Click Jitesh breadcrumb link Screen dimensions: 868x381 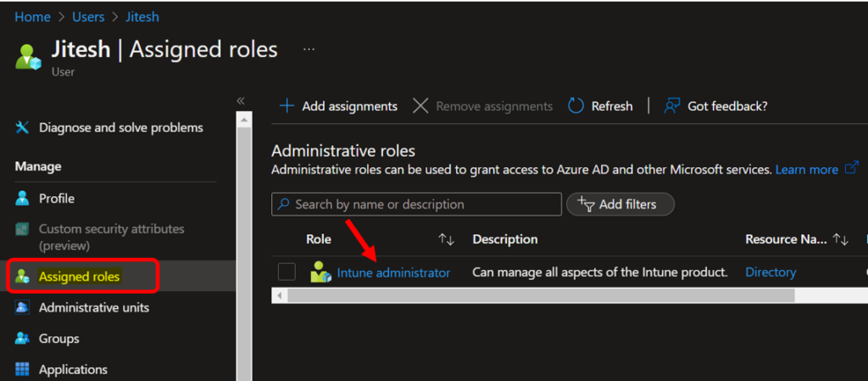click(x=142, y=17)
